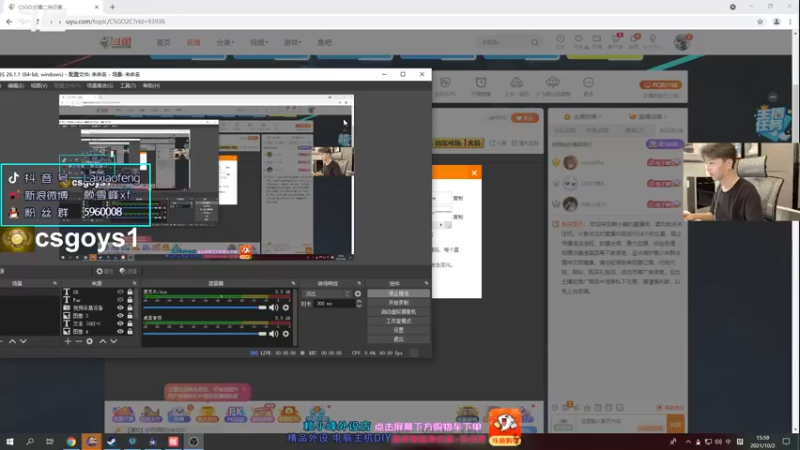Viewport: 800px width, 450px height.
Task: Open second mixer channel settings gear
Action: pos(286,334)
